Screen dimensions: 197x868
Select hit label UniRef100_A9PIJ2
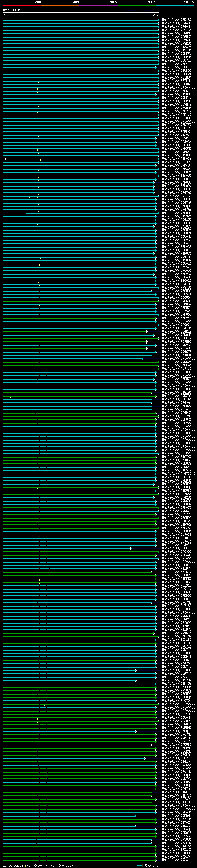177,115
